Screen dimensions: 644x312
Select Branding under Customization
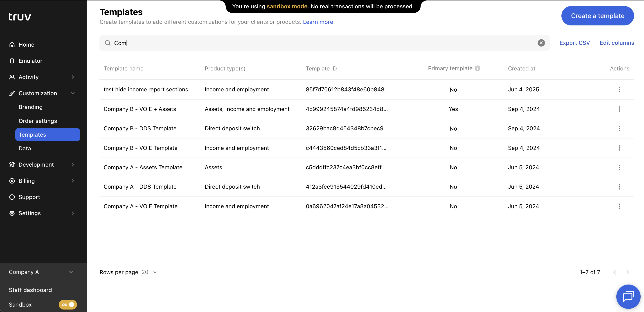[x=31, y=107]
